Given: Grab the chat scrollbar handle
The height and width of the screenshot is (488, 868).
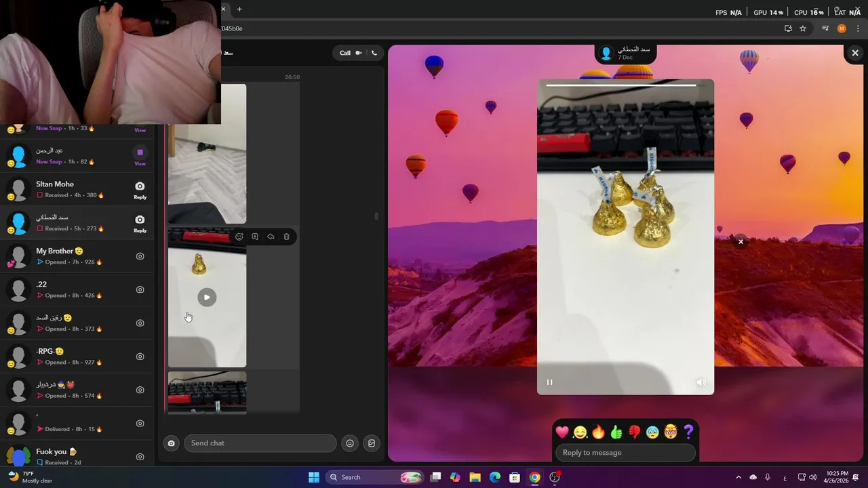Looking at the screenshot, I should pyautogui.click(x=376, y=216).
